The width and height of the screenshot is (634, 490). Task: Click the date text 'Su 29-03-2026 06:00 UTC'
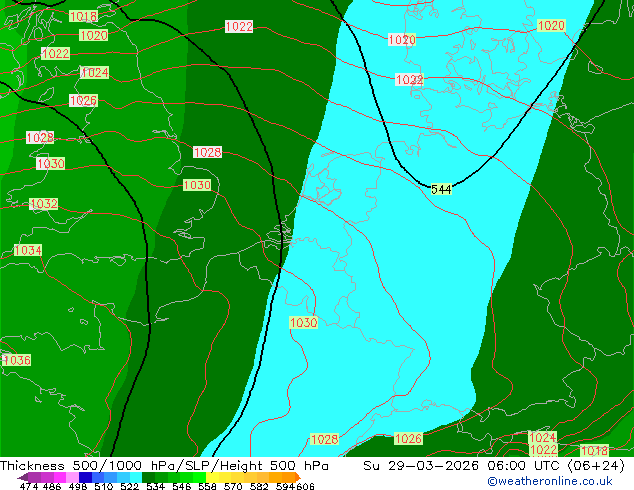pyautogui.click(x=463, y=465)
